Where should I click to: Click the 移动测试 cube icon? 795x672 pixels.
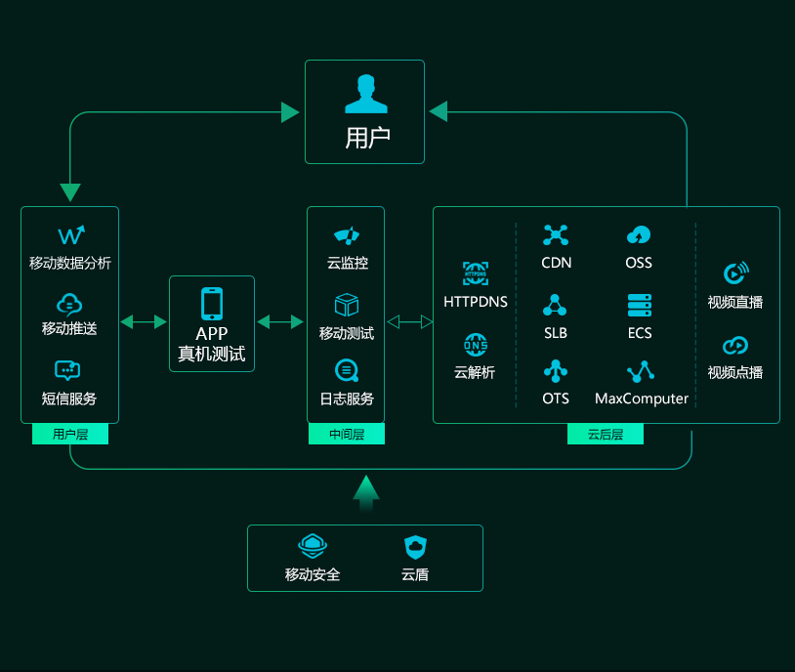click(x=347, y=305)
